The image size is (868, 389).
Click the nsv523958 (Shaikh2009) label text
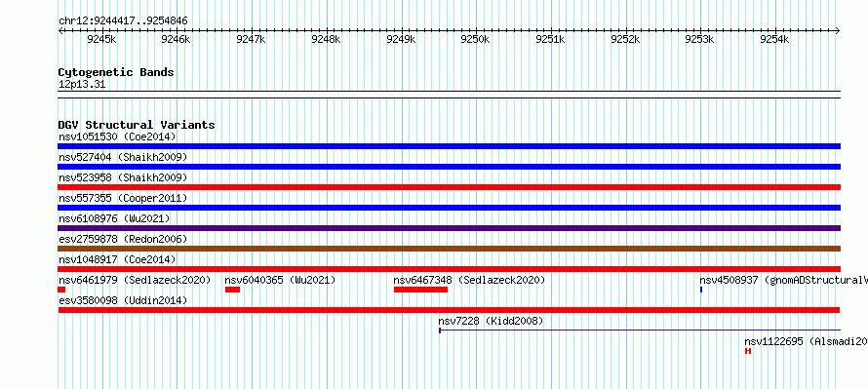pos(123,177)
